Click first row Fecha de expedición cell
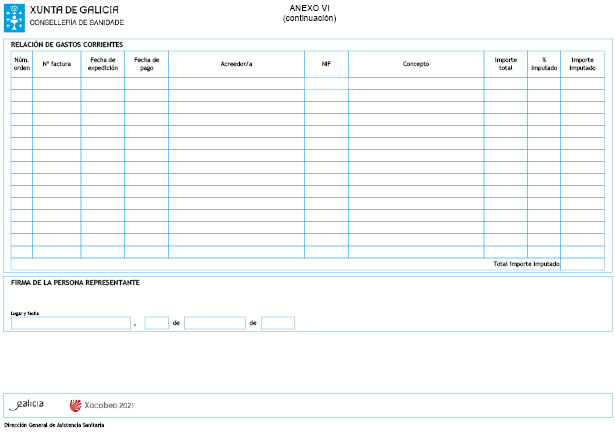This screenshot has width=615, height=439. [x=102, y=84]
